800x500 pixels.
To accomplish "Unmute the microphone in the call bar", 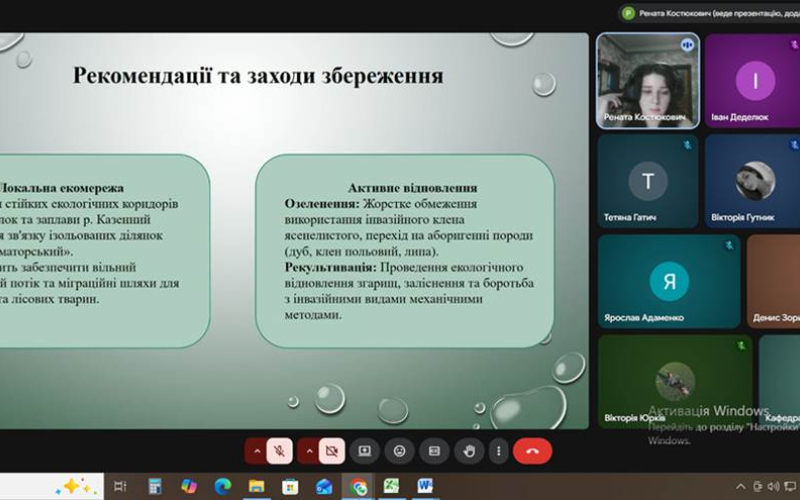I will point(279,451).
